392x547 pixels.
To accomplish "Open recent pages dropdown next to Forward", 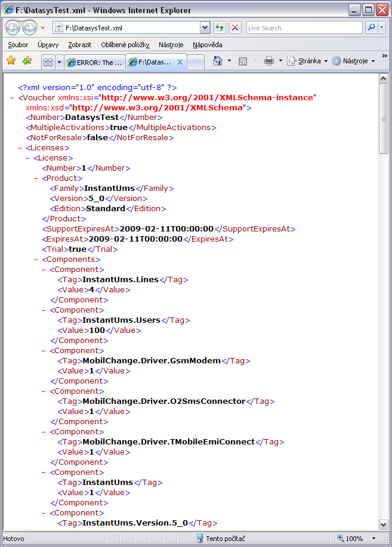I will click(x=42, y=28).
